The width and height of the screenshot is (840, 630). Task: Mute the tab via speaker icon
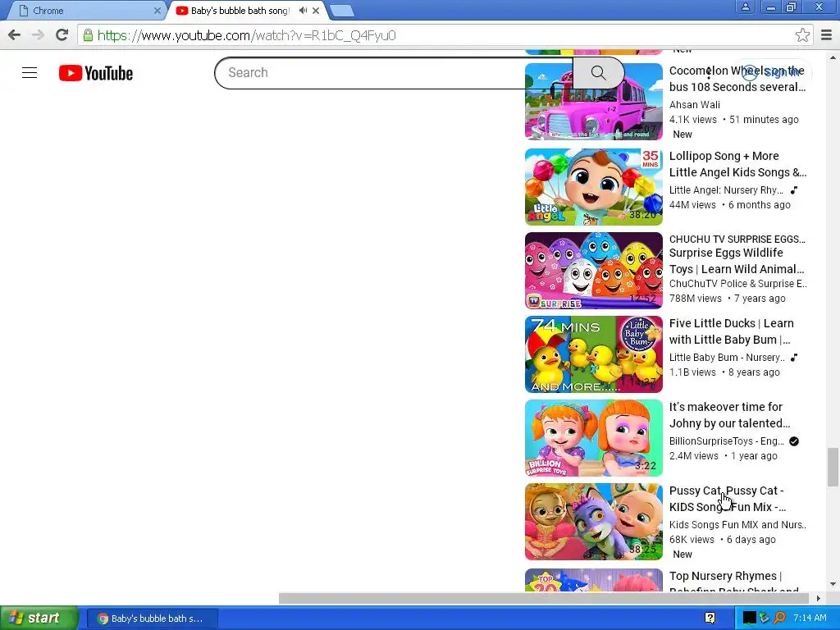click(x=303, y=10)
